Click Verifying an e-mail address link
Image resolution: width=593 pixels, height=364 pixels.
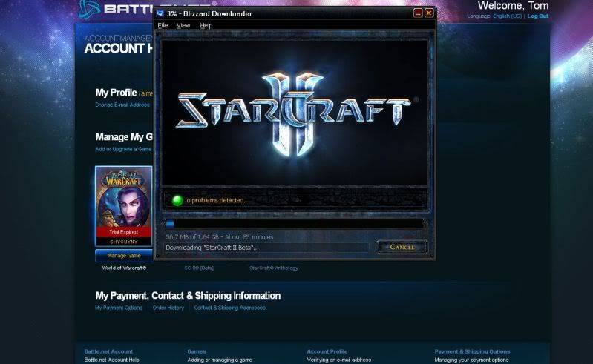coord(339,360)
